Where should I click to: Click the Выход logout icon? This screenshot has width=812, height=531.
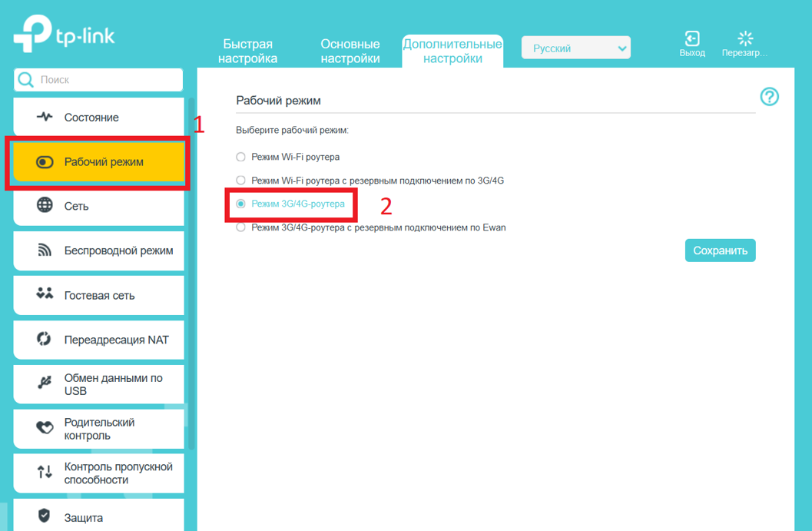tap(691, 39)
